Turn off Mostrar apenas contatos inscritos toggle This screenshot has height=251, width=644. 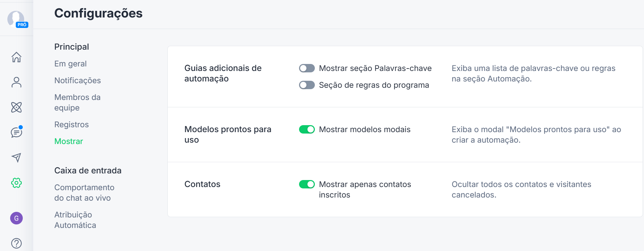307,184
